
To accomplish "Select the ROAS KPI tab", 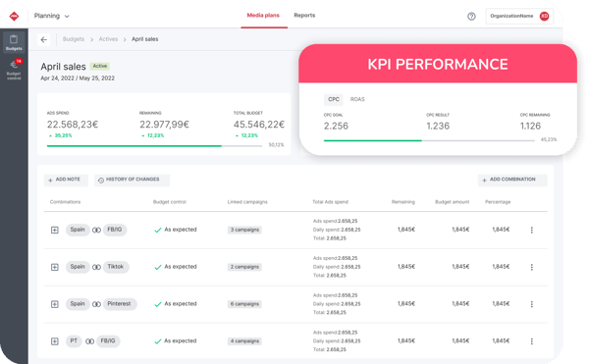I will coord(357,99).
